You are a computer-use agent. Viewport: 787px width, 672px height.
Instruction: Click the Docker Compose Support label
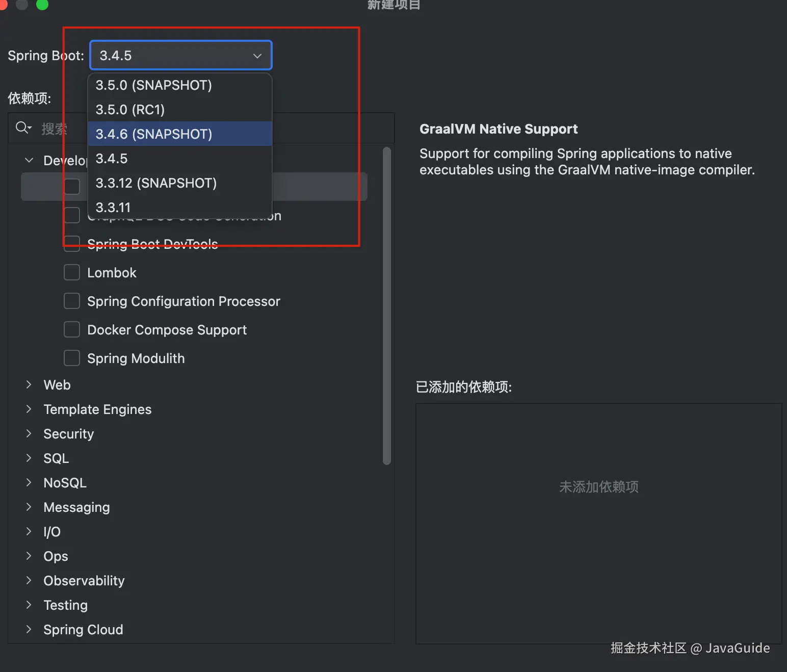tap(167, 330)
